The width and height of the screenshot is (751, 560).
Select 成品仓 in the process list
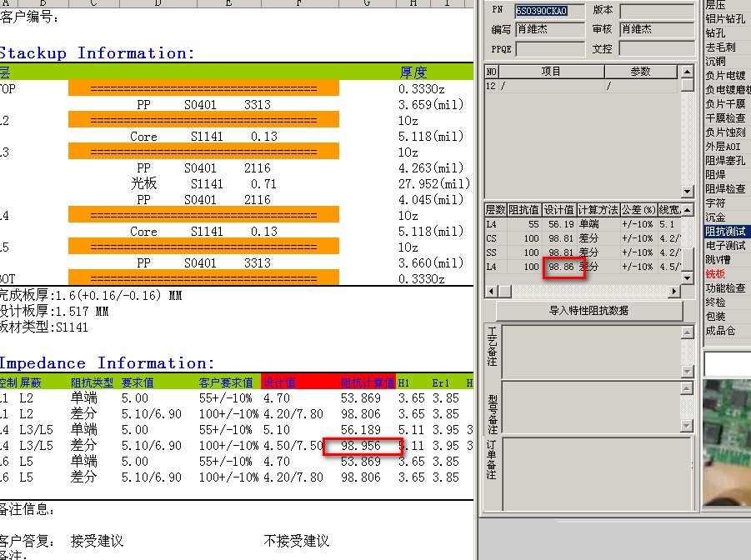tap(720, 331)
